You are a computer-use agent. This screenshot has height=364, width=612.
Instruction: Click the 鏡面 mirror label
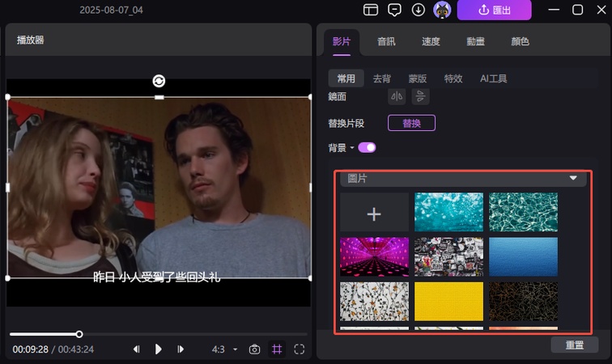(x=338, y=96)
